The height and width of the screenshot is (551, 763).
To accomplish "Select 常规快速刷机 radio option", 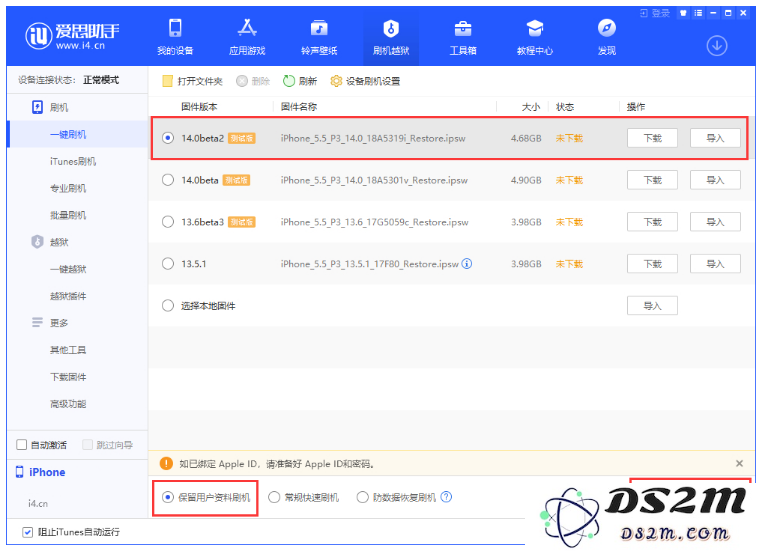I will coord(274,497).
